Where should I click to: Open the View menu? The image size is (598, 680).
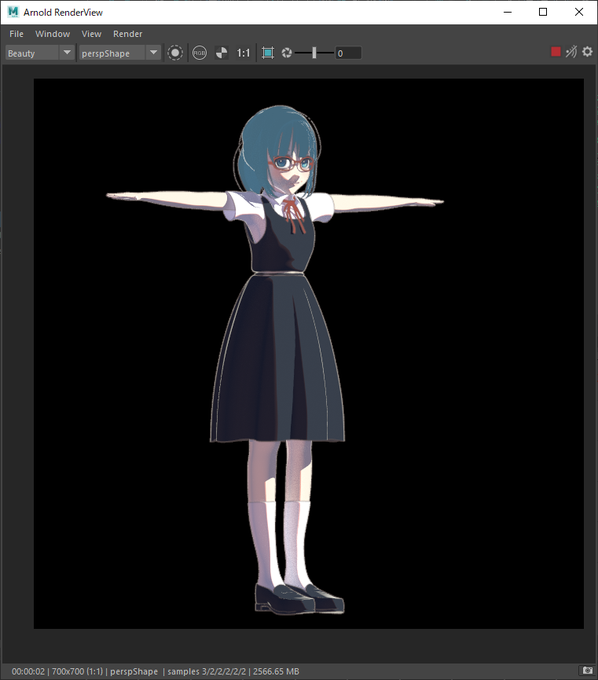pyautogui.click(x=91, y=34)
